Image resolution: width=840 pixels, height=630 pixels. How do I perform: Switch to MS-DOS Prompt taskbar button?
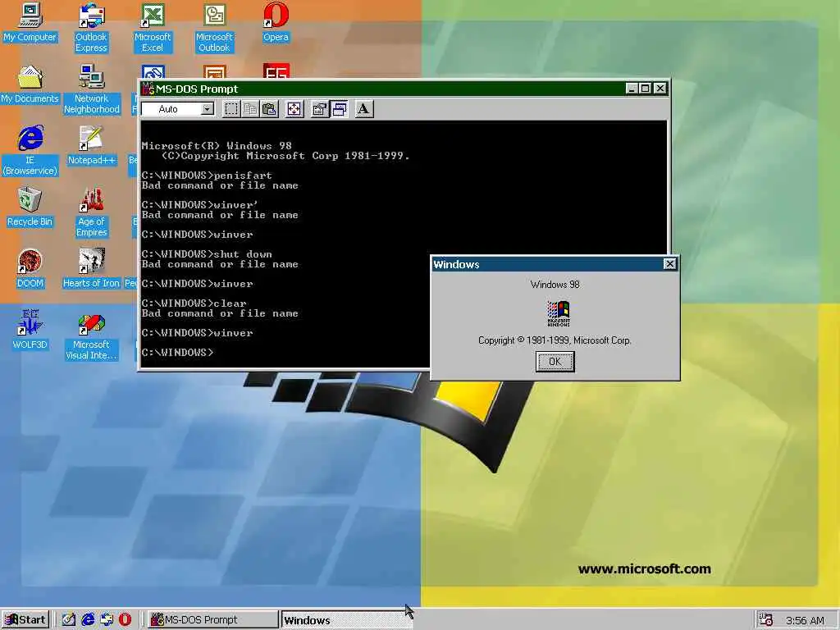[212, 620]
